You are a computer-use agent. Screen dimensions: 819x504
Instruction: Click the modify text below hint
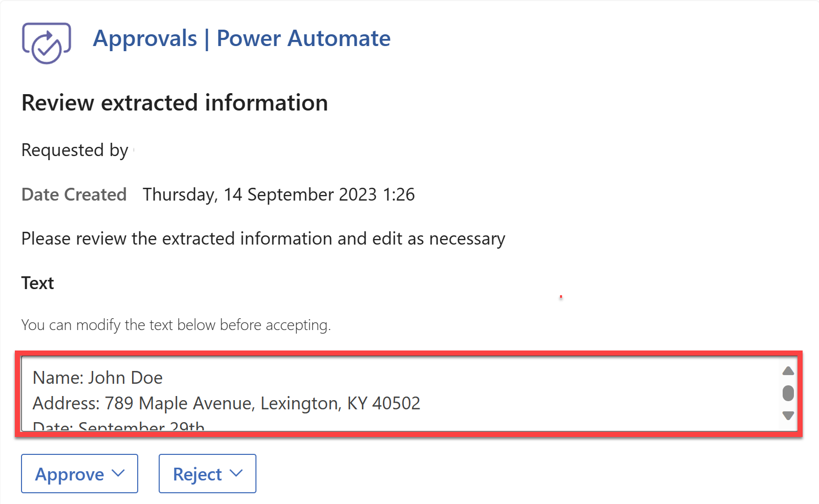[176, 325]
